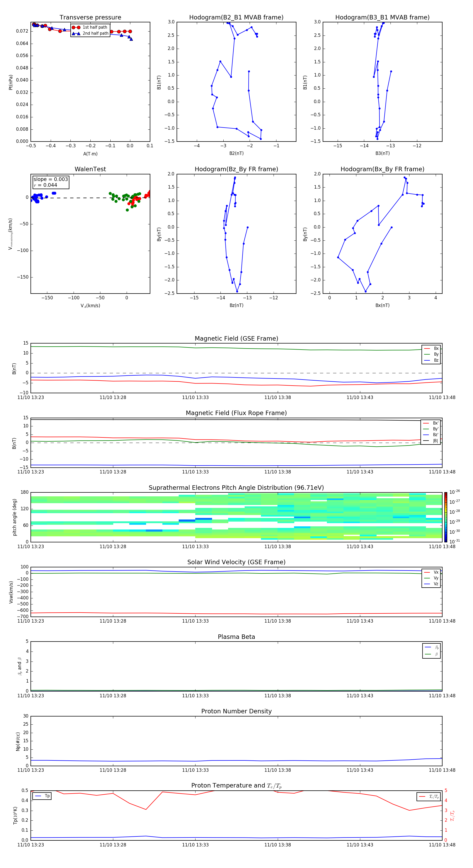This screenshot has width=473, height=868.
Task: Click the 10^-31 colorbar tick label
Action: [x=455, y=542]
